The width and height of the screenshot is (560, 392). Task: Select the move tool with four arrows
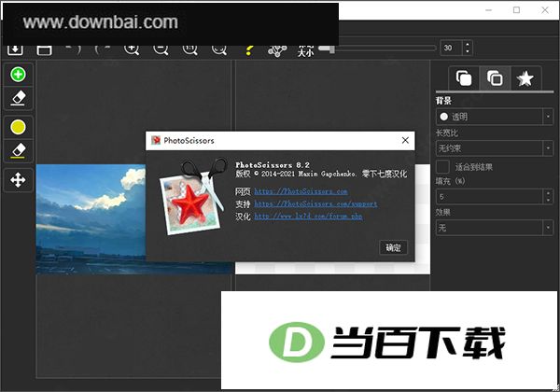point(19,180)
